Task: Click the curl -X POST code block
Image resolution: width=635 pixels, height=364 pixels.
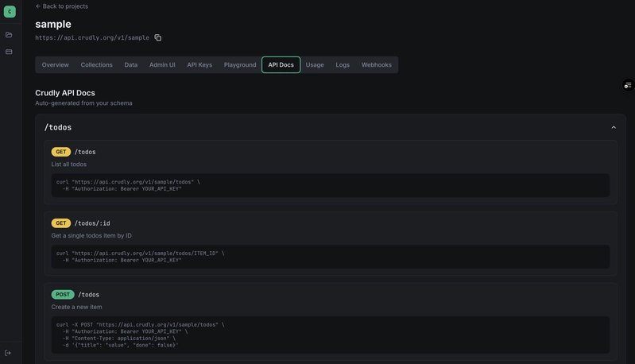Action: click(331, 335)
